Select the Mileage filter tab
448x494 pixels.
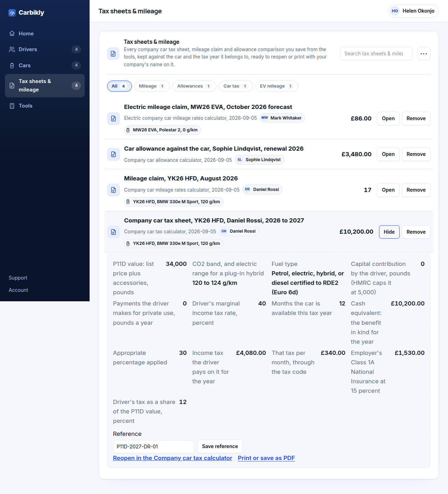click(152, 86)
